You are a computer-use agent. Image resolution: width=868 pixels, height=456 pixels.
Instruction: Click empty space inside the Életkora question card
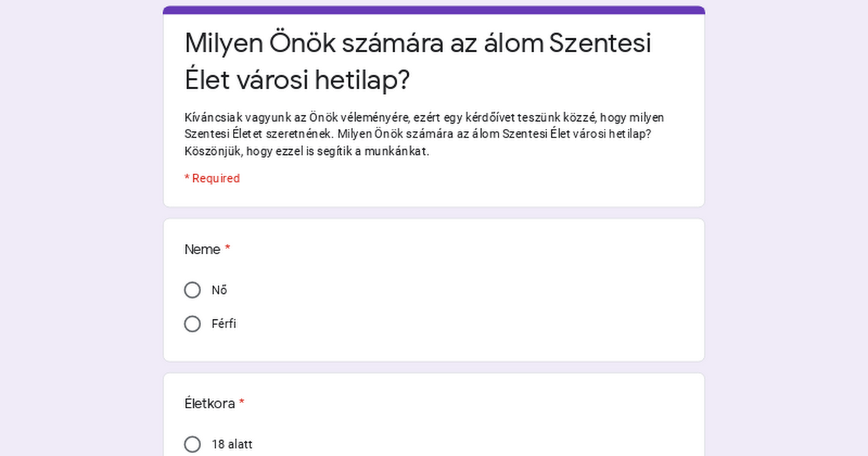[x=506, y=420]
